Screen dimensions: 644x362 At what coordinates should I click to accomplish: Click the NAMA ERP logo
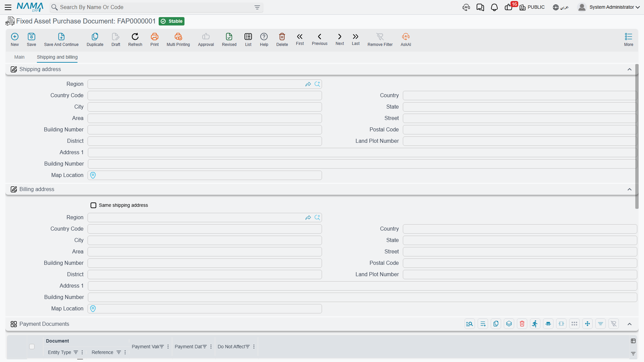pos(30,7)
